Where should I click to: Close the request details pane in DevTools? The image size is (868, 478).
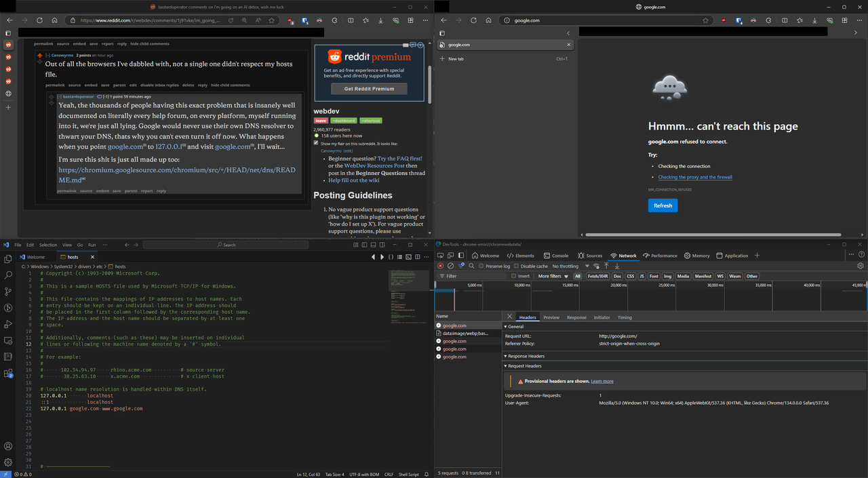510,317
